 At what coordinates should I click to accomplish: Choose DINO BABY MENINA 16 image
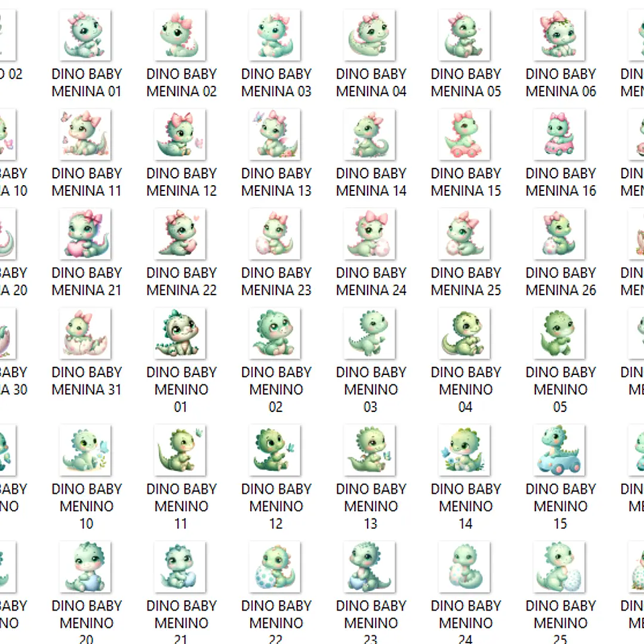(x=560, y=135)
